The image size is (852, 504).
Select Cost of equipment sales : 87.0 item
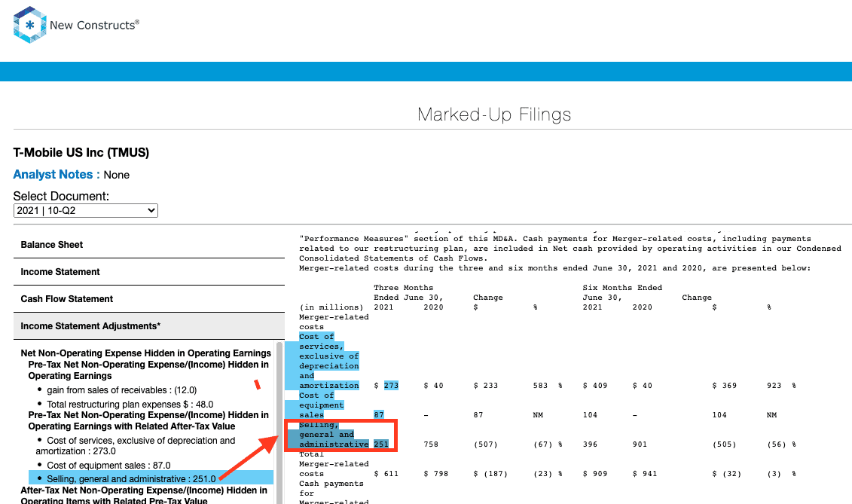108,466
